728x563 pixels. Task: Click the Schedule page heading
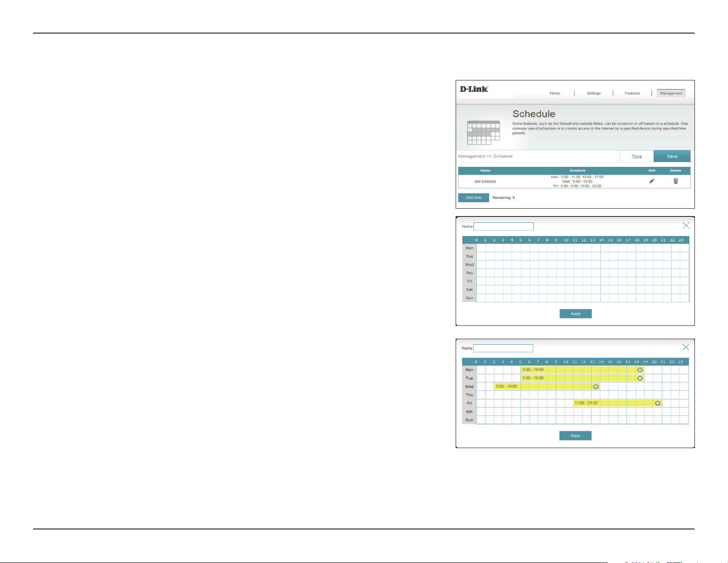[x=534, y=114]
